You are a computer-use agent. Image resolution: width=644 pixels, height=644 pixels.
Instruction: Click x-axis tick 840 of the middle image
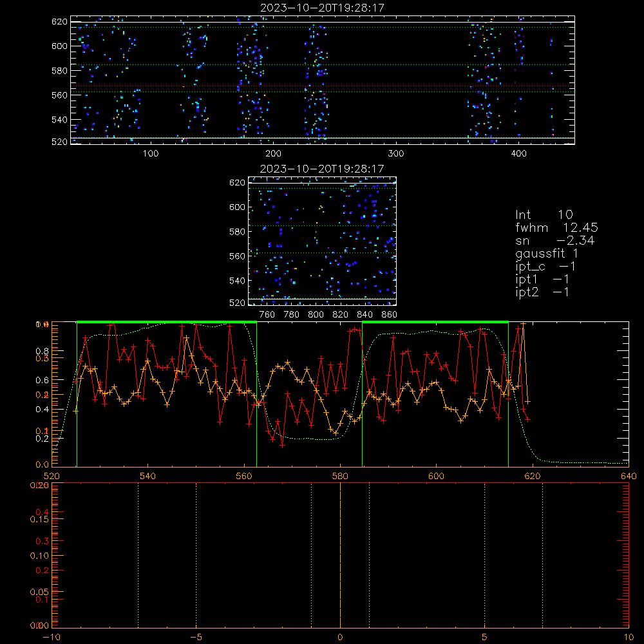pyautogui.click(x=365, y=315)
